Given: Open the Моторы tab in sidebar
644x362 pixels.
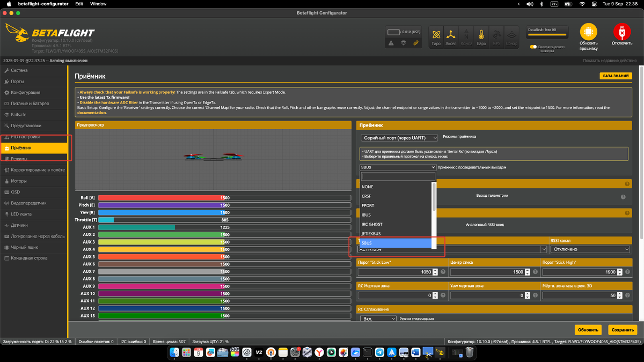Looking at the screenshot, I should pos(34,181).
